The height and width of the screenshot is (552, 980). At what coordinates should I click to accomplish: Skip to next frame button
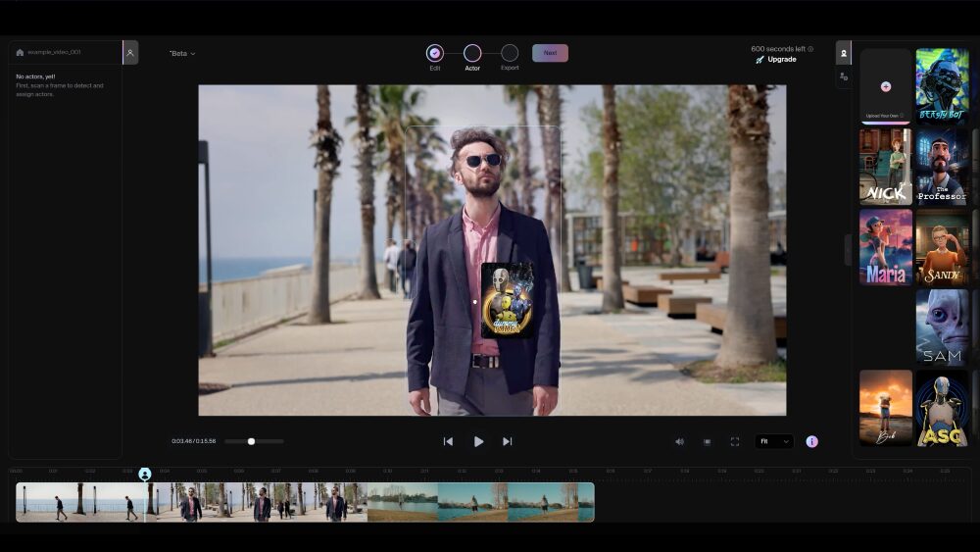coord(507,441)
